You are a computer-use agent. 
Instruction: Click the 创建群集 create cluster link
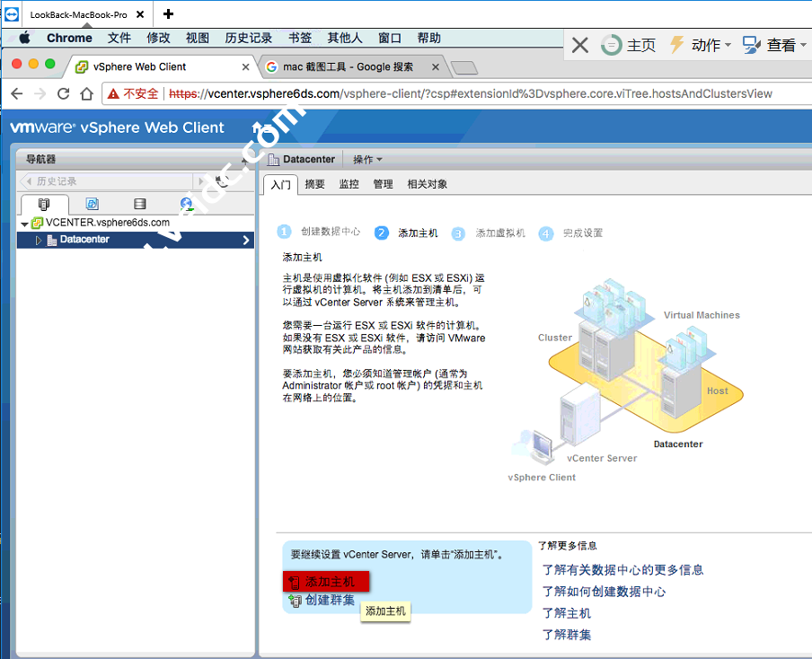[329, 600]
